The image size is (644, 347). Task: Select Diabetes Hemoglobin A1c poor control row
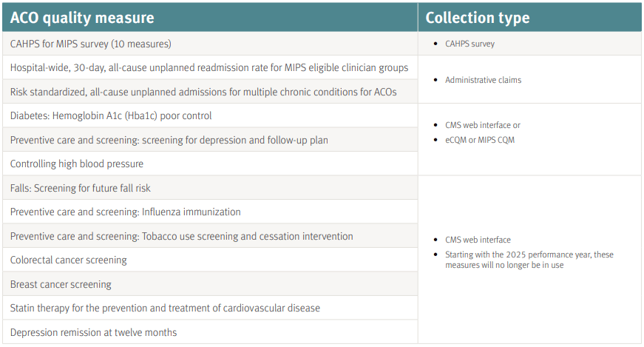[x=210, y=115]
